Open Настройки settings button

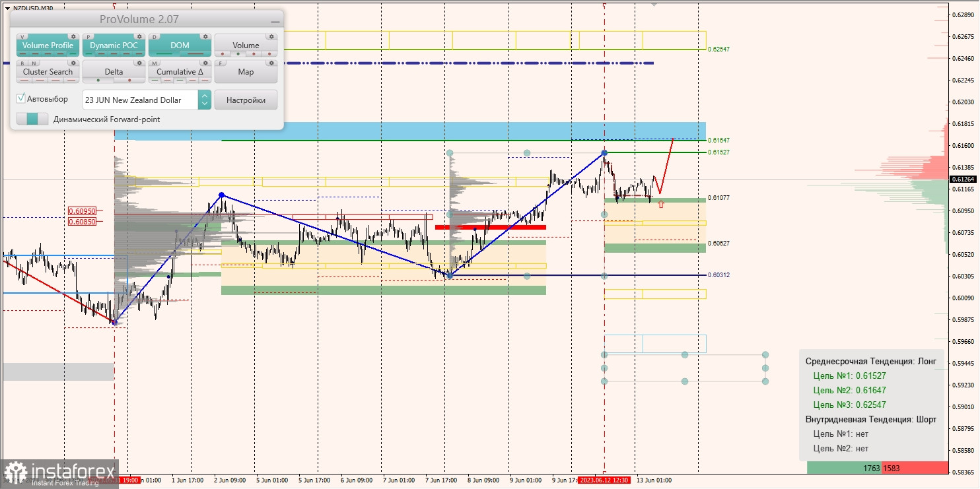(246, 100)
